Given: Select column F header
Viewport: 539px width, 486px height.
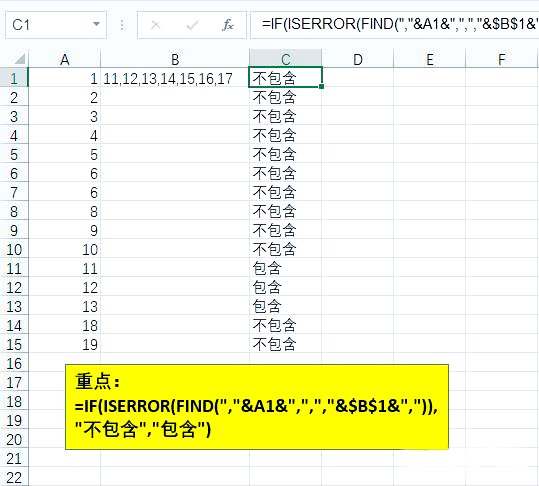Looking at the screenshot, I should pyautogui.click(x=501, y=59).
